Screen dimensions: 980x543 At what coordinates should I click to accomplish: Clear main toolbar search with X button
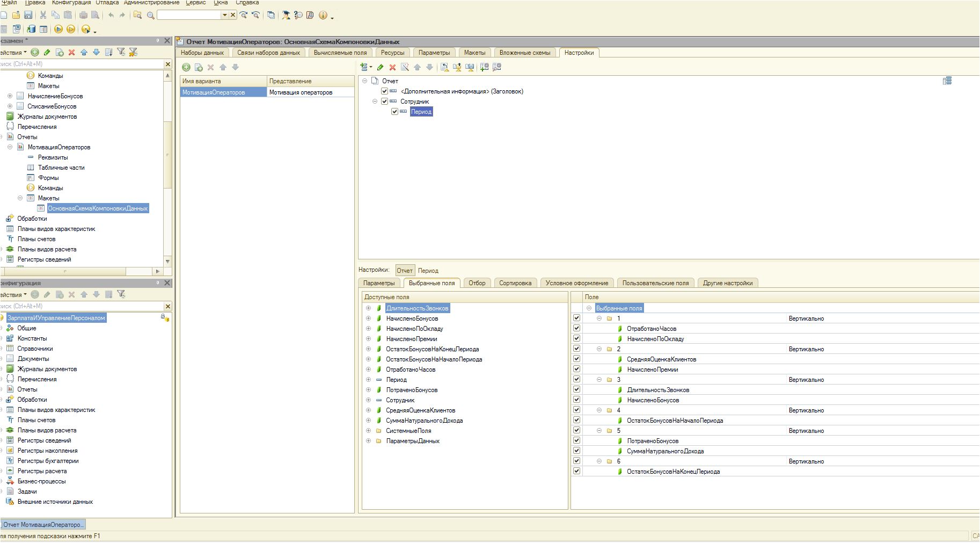coord(233,15)
